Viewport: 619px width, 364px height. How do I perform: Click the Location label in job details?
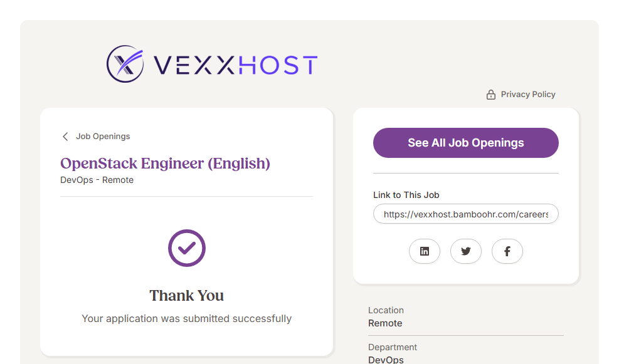click(x=386, y=310)
